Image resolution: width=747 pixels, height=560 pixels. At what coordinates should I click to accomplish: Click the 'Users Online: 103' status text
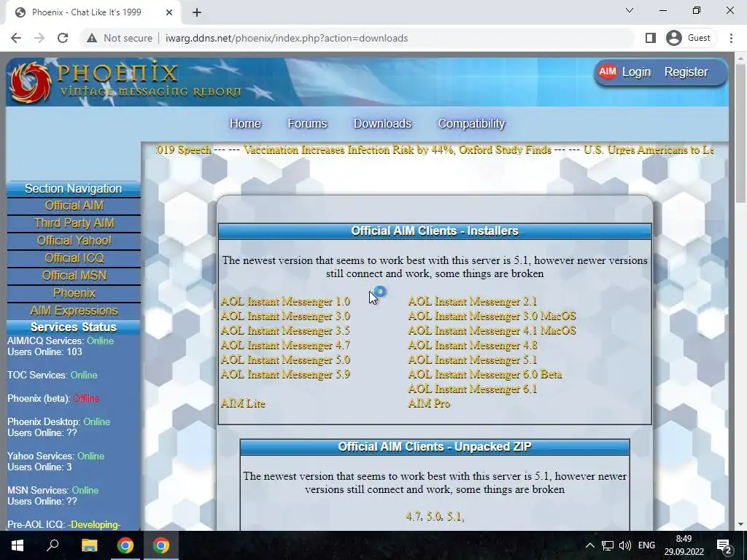click(44, 352)
